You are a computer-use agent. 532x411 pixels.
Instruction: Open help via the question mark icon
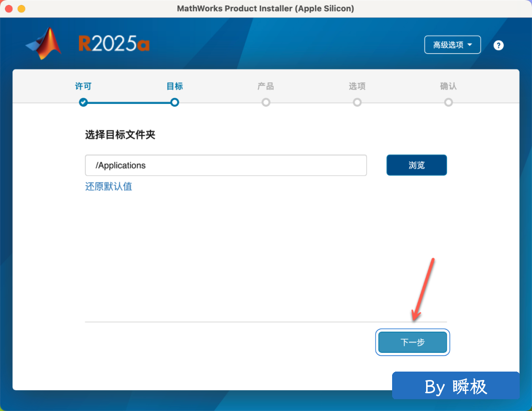pos(499,45)
